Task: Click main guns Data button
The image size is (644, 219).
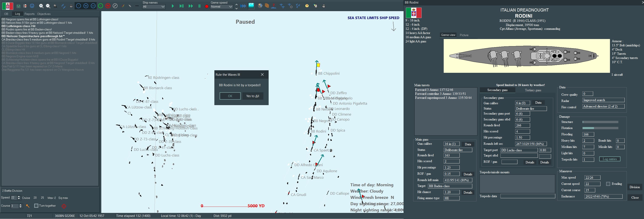Action: coord(468,144)
